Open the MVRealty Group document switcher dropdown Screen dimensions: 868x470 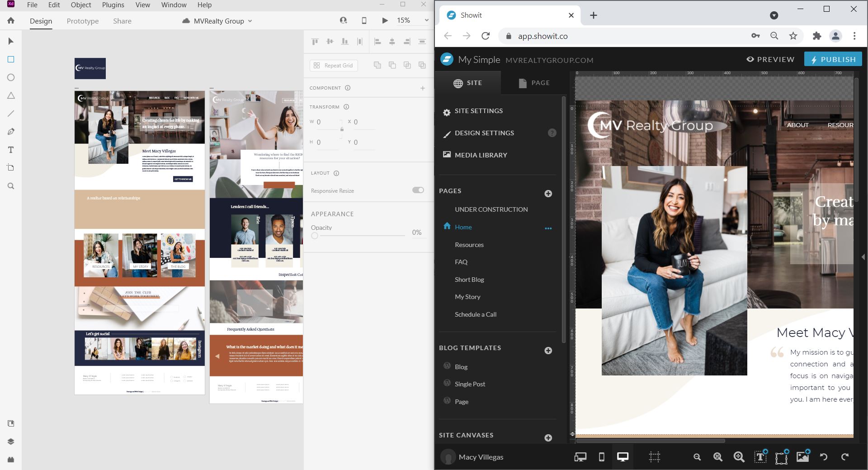249,21
